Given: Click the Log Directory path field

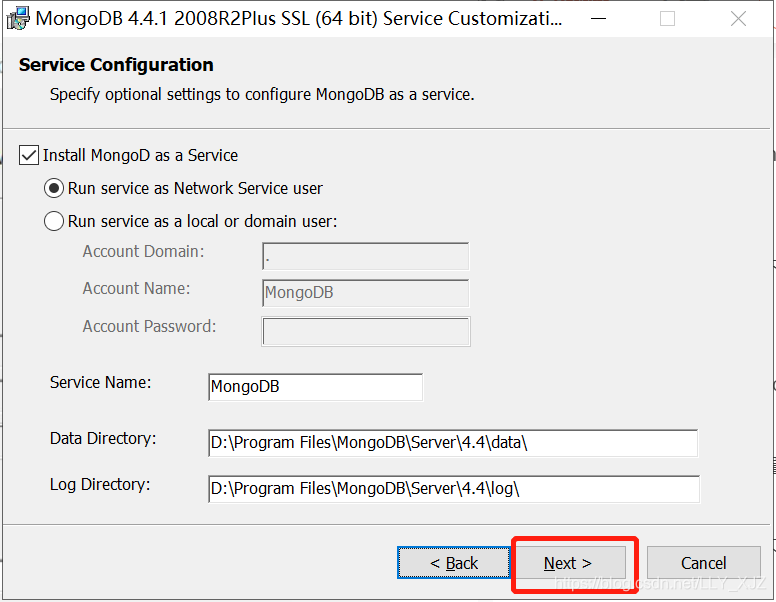Looking at the screenshot, I should point(454,489).
